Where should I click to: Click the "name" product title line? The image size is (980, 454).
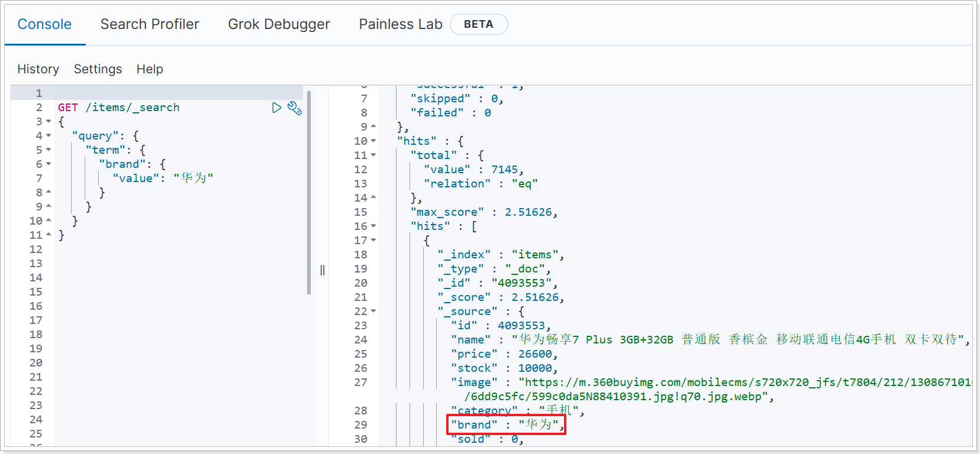click(x=710, y=339)
